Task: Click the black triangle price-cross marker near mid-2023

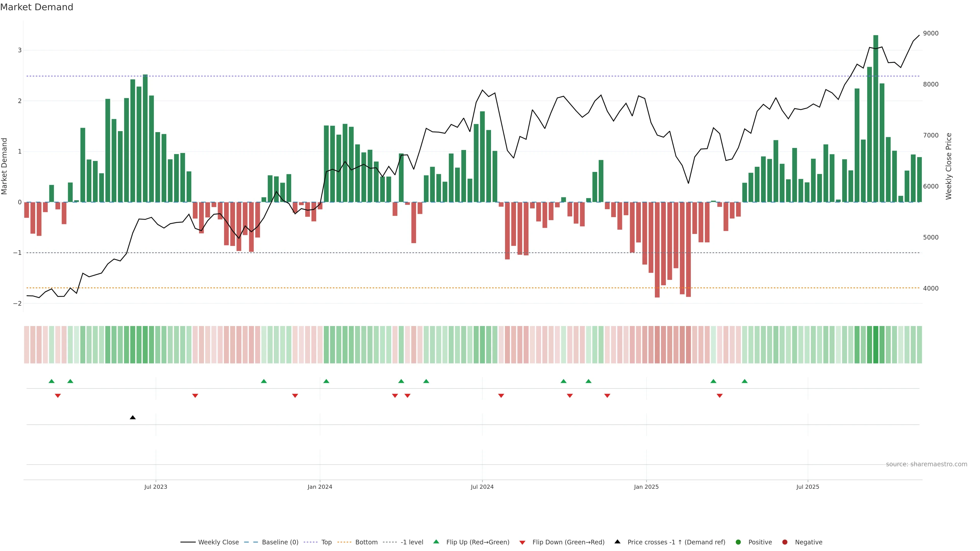Action: [x=132, y=418]
